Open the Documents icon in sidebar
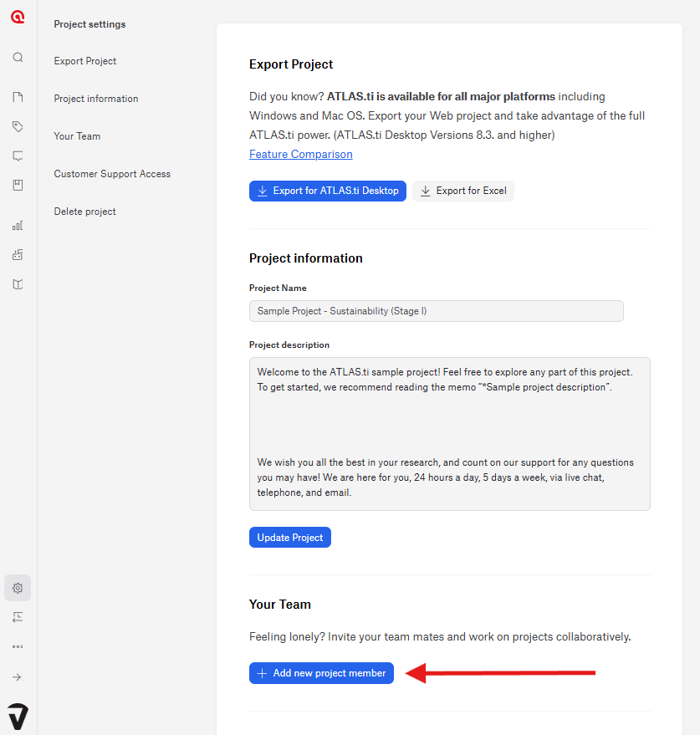Image resolution: width=700 pixels, height=735 pixels. (x=18, y=97)
